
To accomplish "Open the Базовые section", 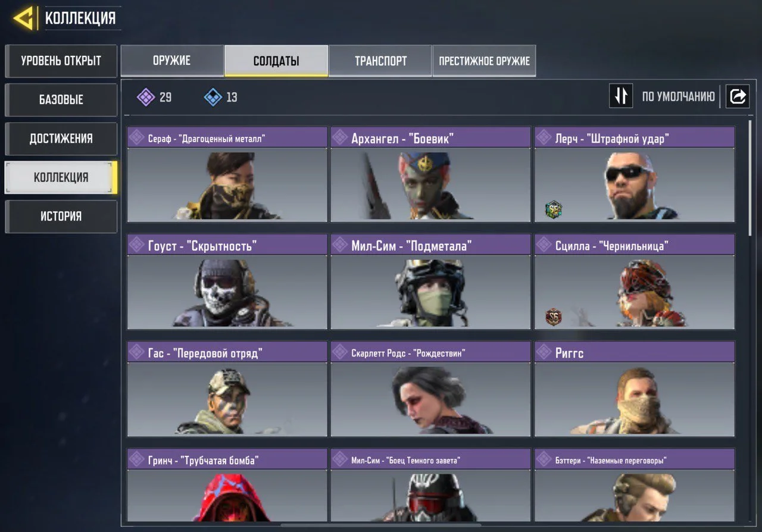I will pos(61,99).
